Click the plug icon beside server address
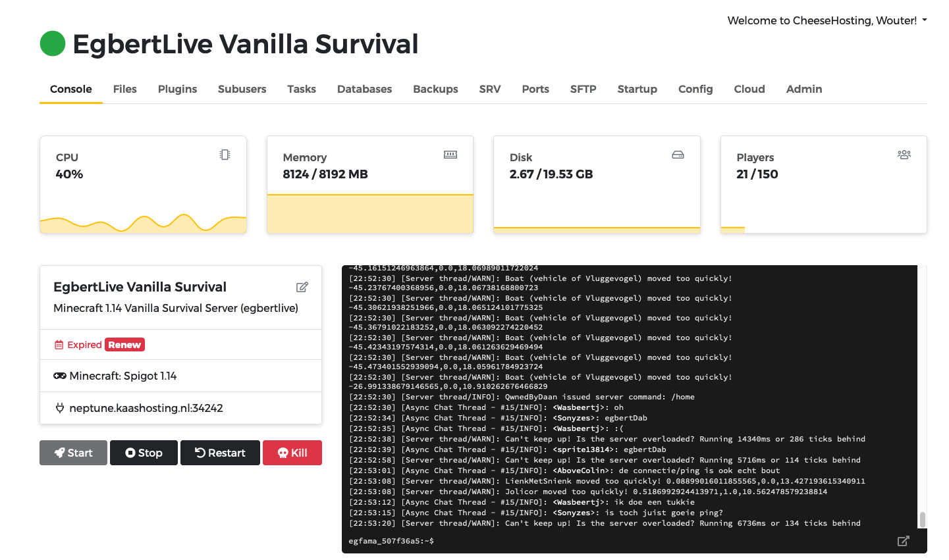This screenshot has height=560, width=949. click(x=60, y=408)
